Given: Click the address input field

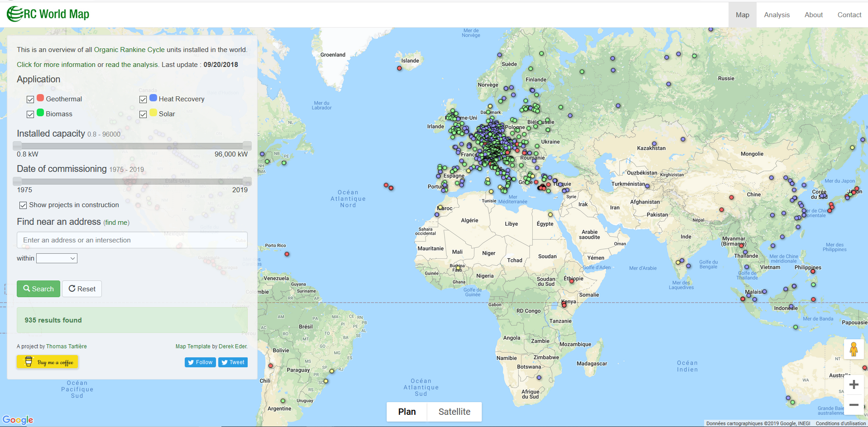Looking at the screenshot, I should tap(132, 240).
